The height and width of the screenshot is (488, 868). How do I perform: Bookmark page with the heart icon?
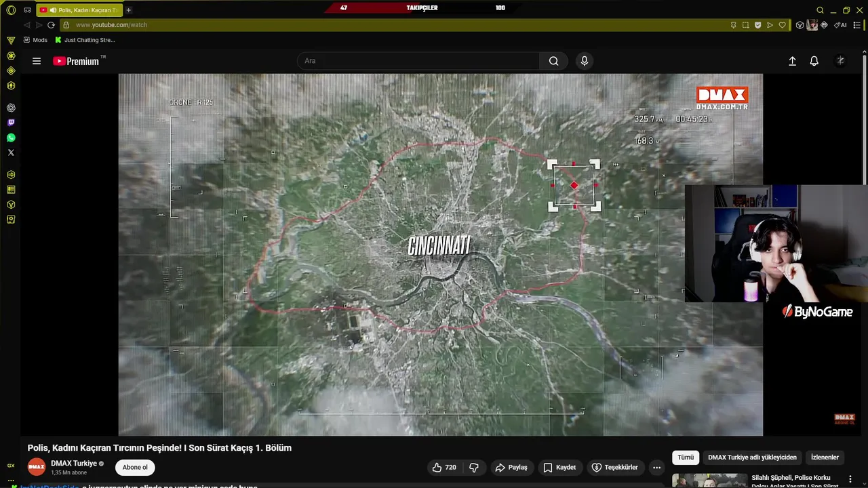point(782,25)
